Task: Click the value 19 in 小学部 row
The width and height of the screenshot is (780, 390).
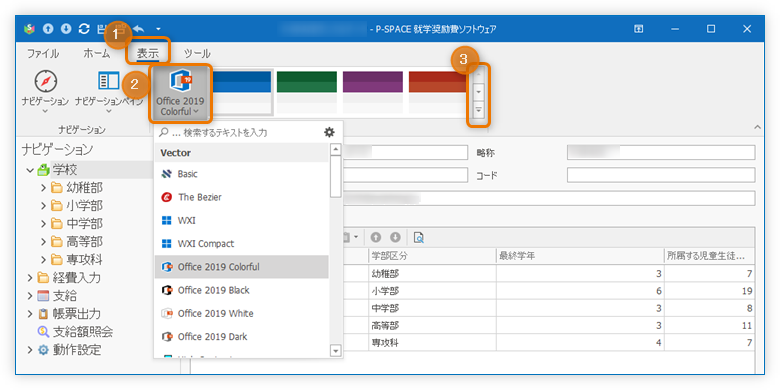Action: point(746,291)
